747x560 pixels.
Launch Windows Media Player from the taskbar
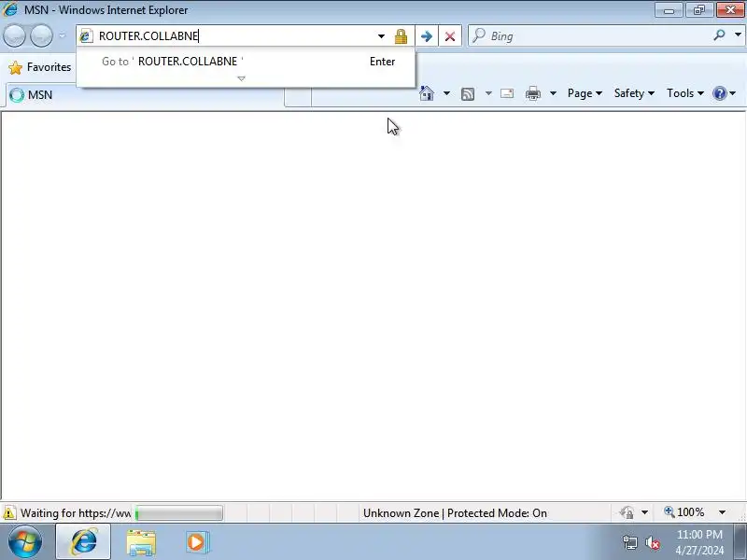coord(197,542)
